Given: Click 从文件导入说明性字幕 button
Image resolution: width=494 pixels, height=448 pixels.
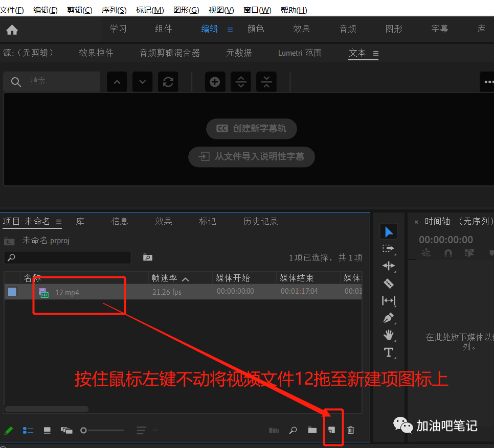Looking at the screenshot, I should (x=252, y=157).
